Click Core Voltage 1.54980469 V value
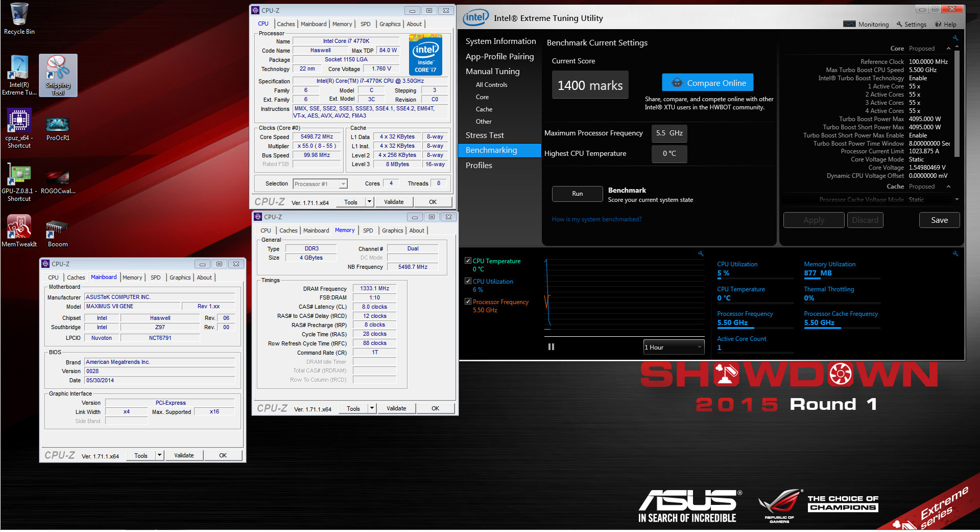980x532 pixels. point(927,168)
